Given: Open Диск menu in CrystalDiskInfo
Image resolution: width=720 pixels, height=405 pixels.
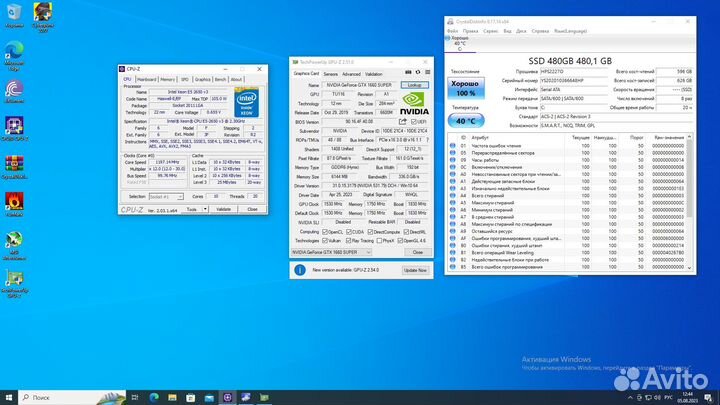Looking at the screenshot, I should tap(521, 31).
